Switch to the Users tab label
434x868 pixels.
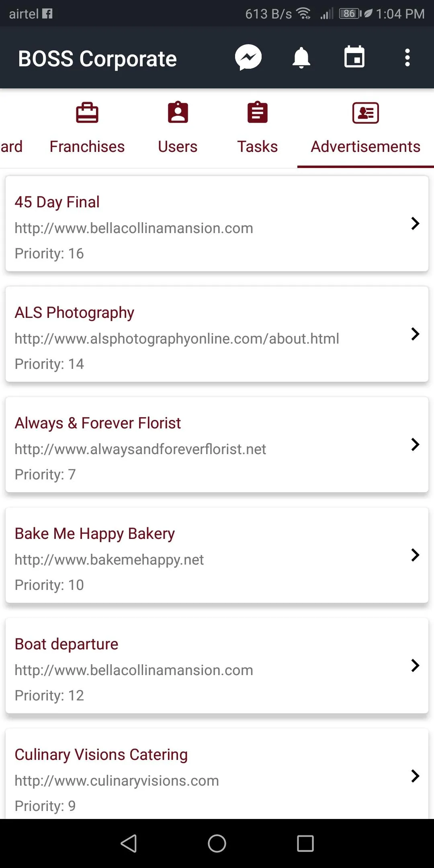click(x=178, y=147)
